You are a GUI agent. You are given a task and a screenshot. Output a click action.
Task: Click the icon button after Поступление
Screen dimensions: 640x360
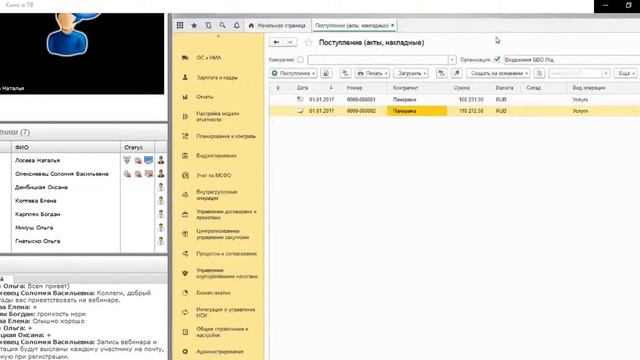(326, 73)
